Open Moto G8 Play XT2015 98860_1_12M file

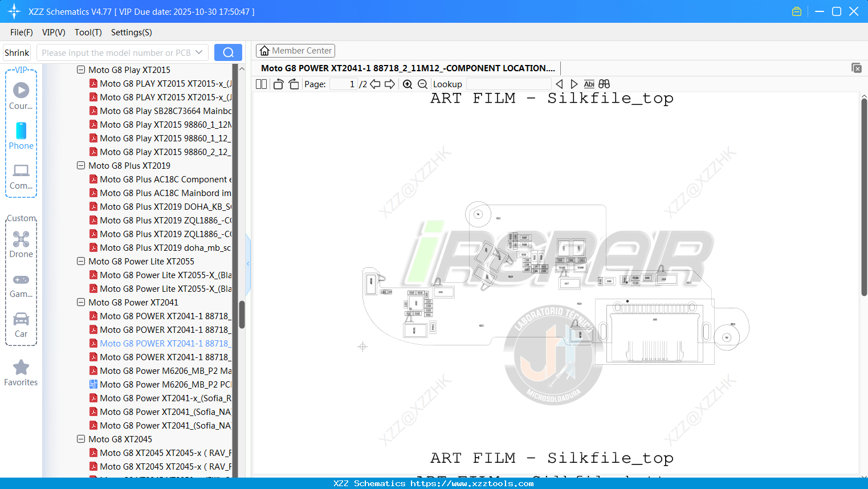click(160, 125)
